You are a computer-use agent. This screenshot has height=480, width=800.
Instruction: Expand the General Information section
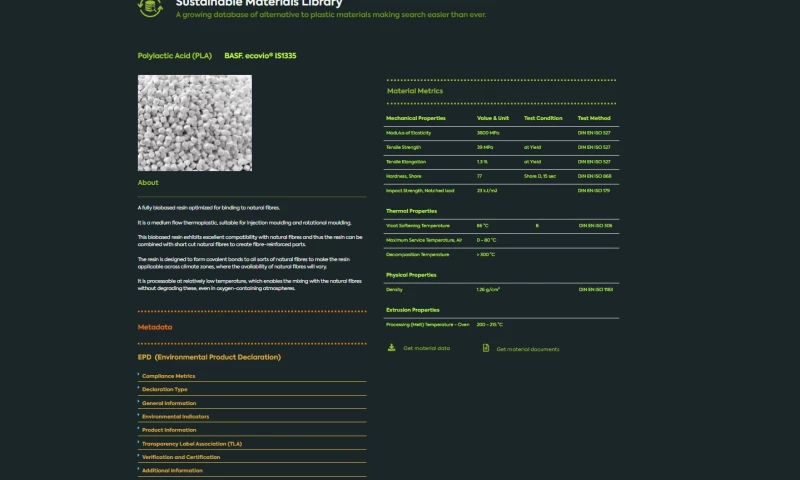coord(252,403)
